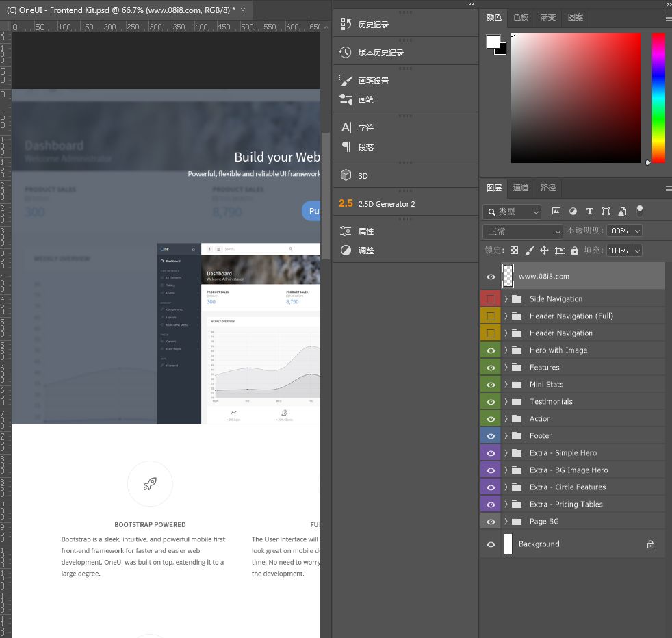Open the 正常 blend mode dropdown
Screen dimensions: 672x638
coord(523,231)
